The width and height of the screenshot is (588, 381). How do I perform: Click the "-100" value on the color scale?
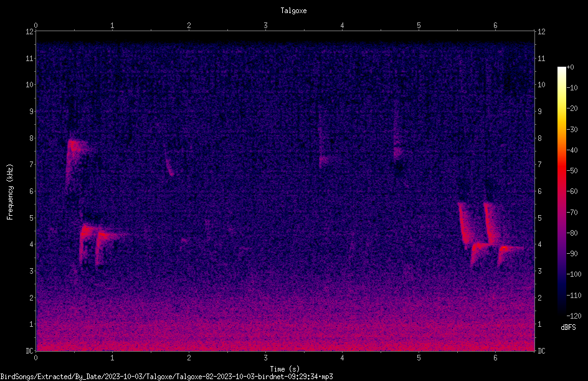(x=574, y=274)
